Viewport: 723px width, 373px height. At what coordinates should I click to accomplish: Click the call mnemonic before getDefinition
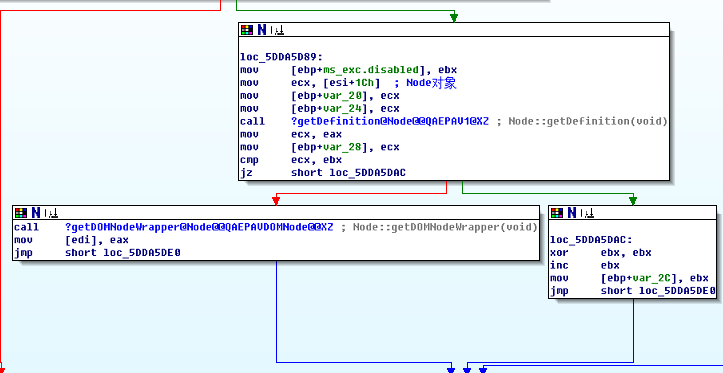[x=253, y=121]
